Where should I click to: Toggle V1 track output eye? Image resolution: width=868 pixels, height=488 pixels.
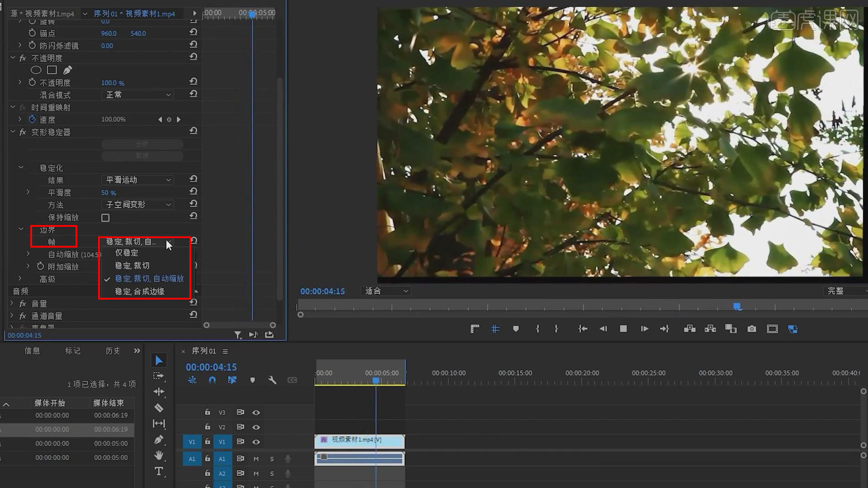coord(256,442)
